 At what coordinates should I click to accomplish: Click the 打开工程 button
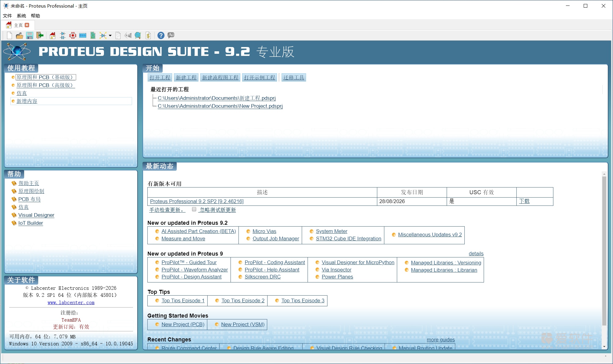pos(160,78)
